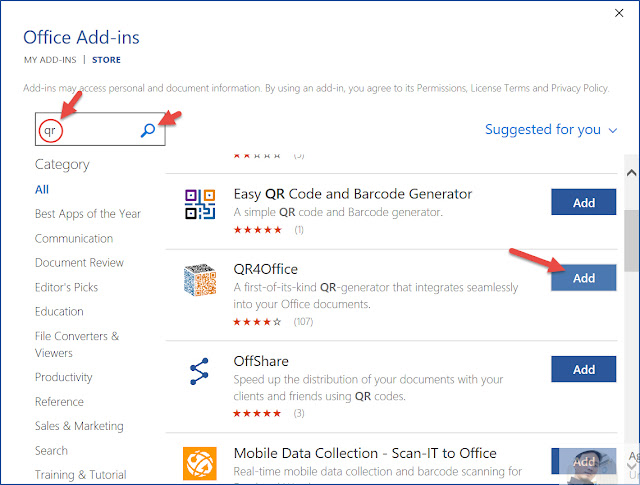Click OffShare description about QR codes
This screenshot has height=485, width=640.
[368, 388]
